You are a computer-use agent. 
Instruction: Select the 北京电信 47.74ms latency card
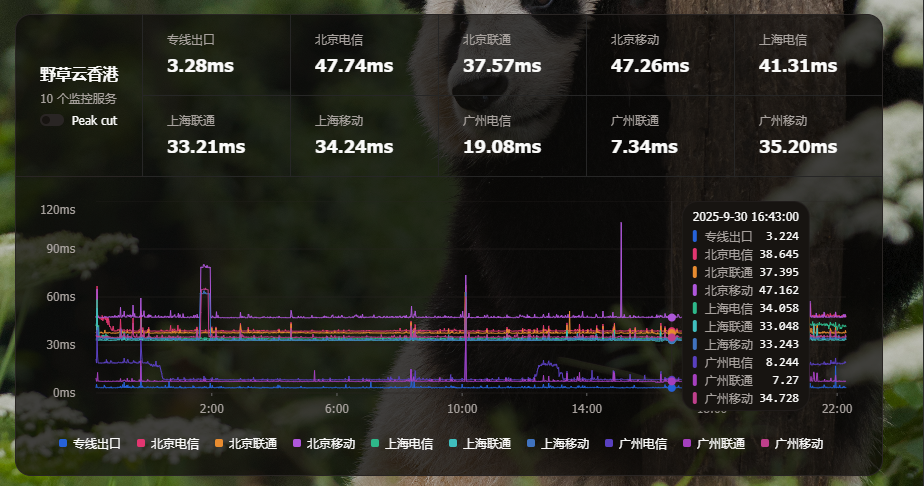(364, 55)
